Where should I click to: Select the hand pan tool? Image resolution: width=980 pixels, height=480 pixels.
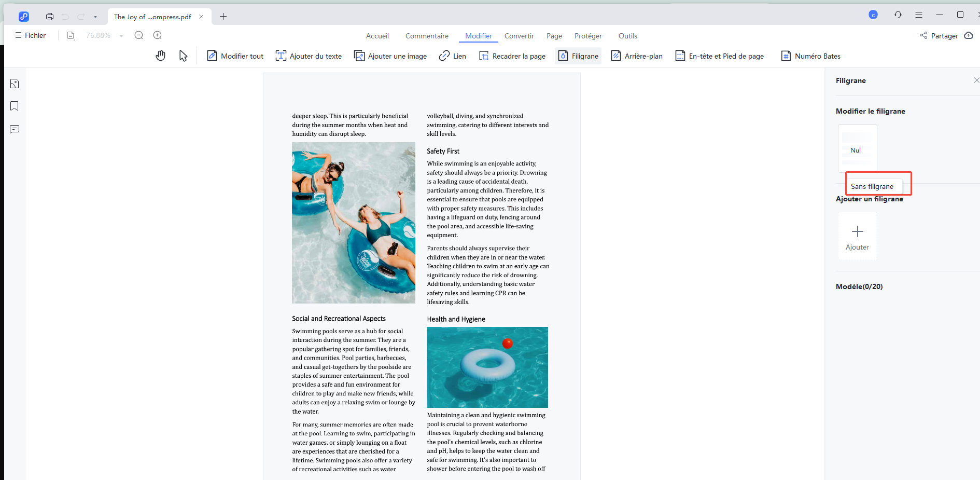(161, 56)
